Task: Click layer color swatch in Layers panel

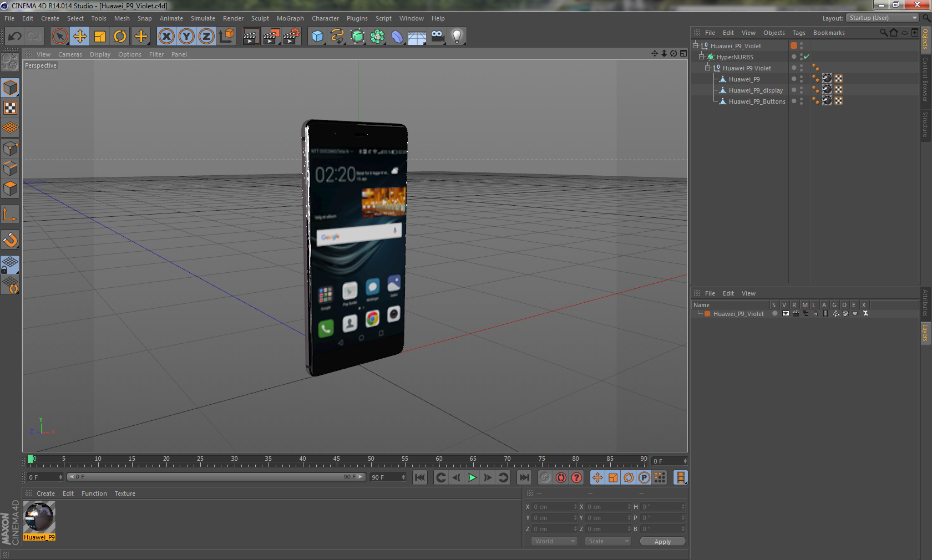Action: click(707, 314)
